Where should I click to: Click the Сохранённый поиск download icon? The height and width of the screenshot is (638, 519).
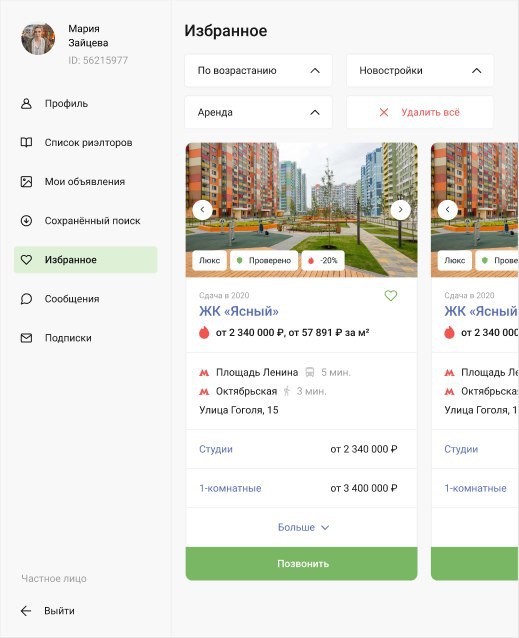[x=26, y=221]
